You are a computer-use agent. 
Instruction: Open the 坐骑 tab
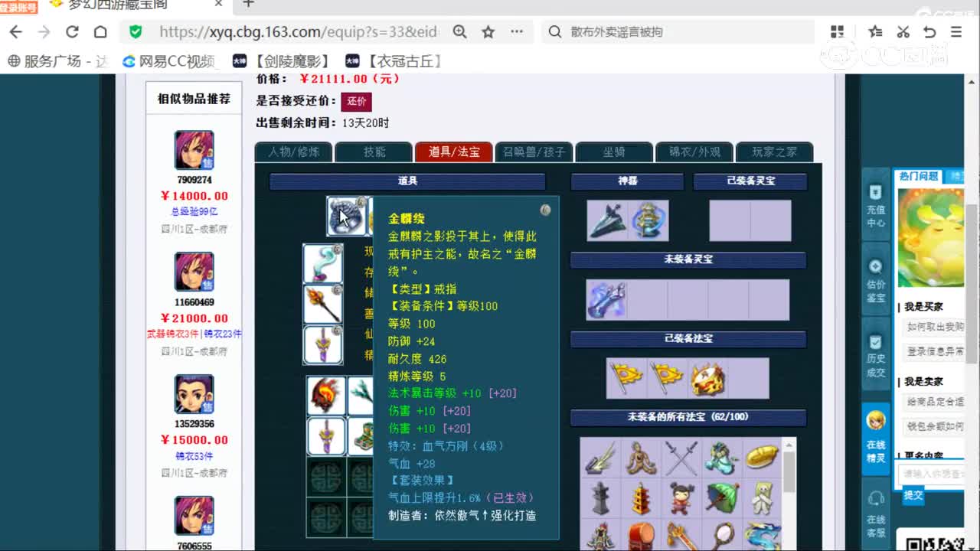613,152
